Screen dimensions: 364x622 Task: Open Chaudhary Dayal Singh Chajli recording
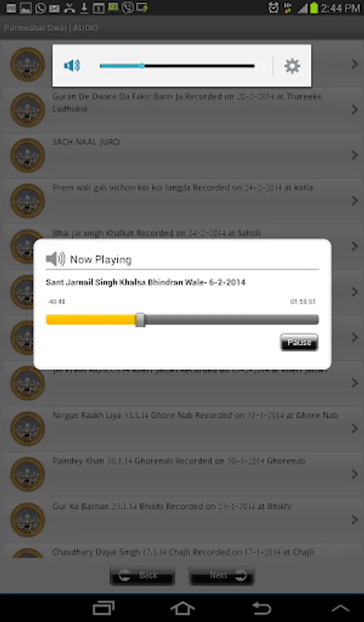[x=182, y=551]
